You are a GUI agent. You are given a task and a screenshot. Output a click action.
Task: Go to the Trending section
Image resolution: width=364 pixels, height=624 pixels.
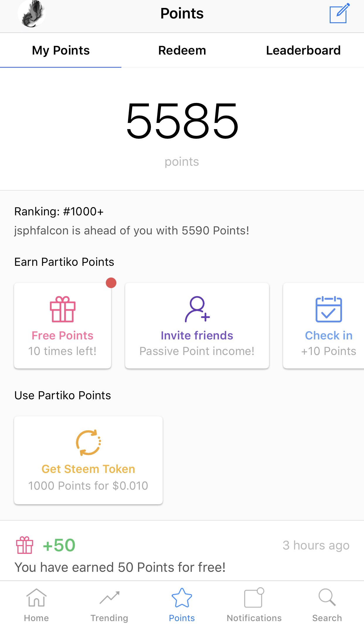click(x=109, y=605)
